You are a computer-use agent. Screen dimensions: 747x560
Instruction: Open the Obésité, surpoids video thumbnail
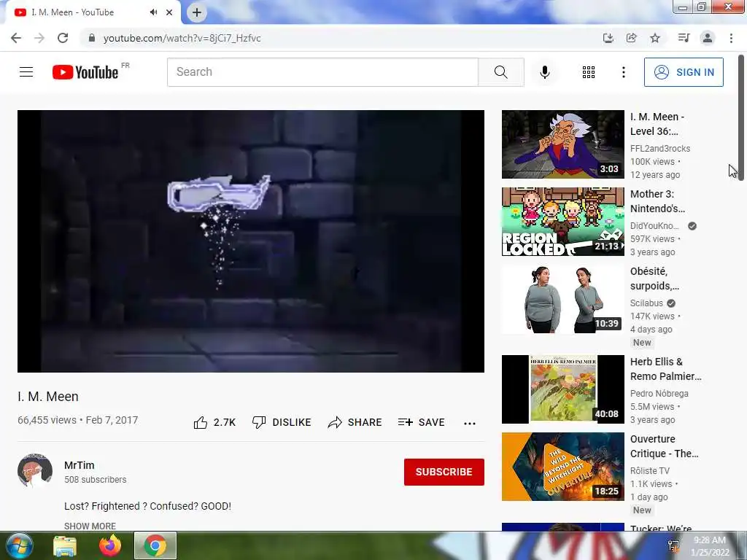tap(562, 299)
